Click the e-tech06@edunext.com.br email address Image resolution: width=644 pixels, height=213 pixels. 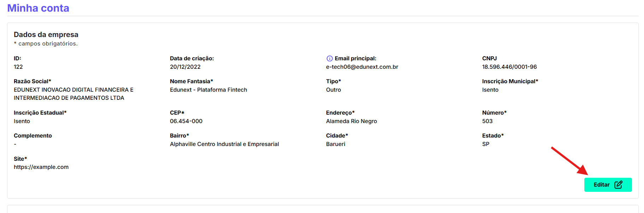[362, 67]
